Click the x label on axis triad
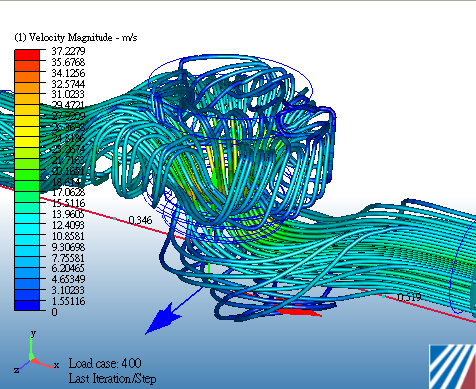 (x=56, y=365)
